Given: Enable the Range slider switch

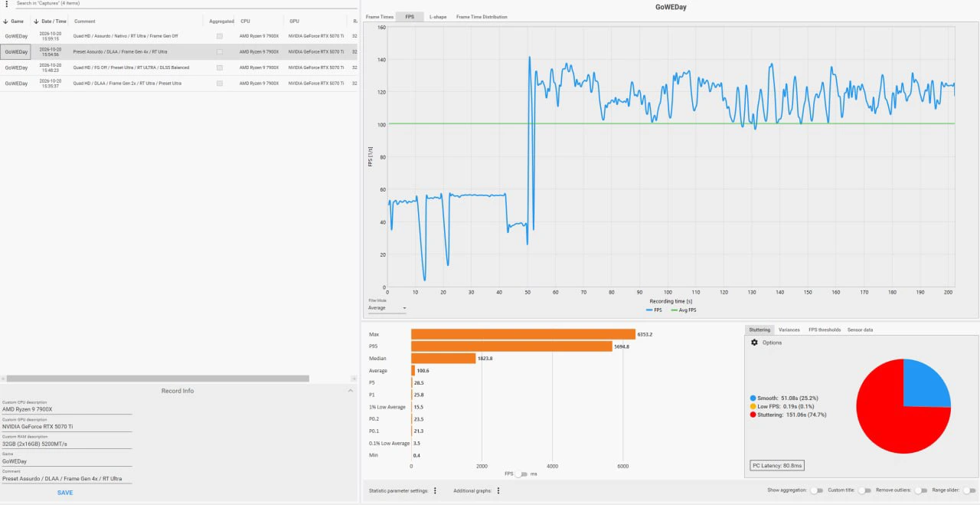Looking at the screenshot, I should pyautogui.click(x=970, y=490).
